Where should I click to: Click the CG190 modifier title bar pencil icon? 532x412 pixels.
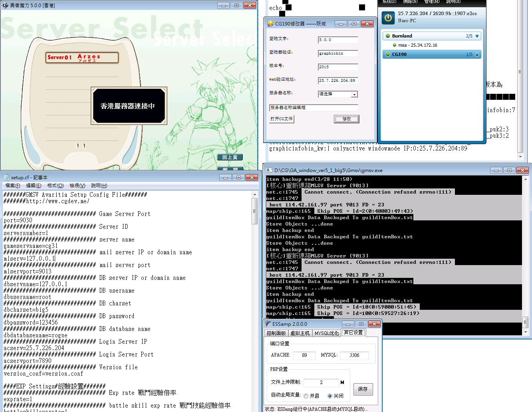(x=270, y=24)
